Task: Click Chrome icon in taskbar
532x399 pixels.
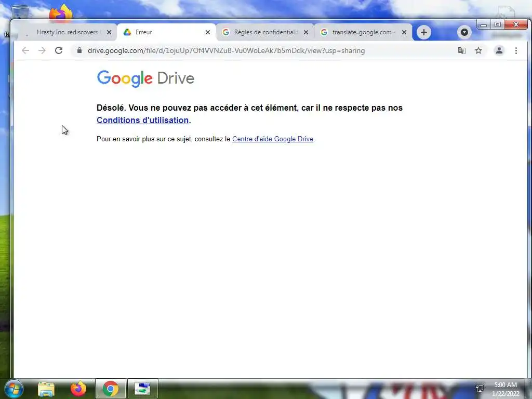Action: click(x=111, y=389)
